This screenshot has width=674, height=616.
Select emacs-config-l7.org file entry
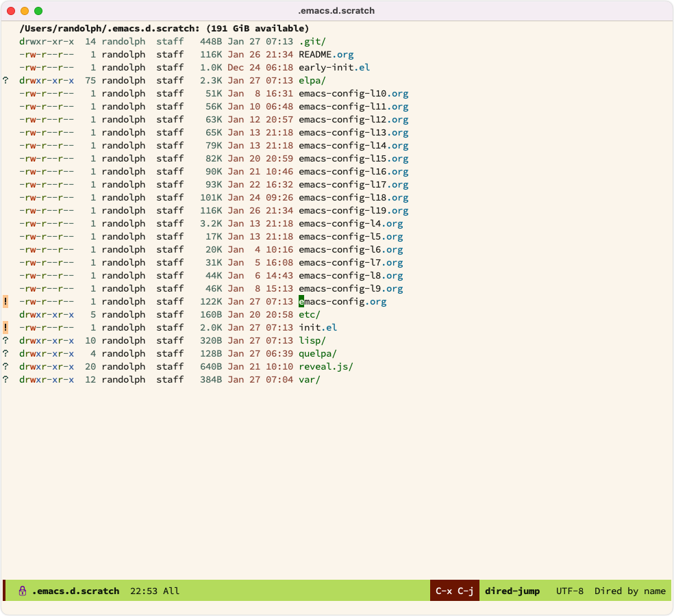coord(351,262)
